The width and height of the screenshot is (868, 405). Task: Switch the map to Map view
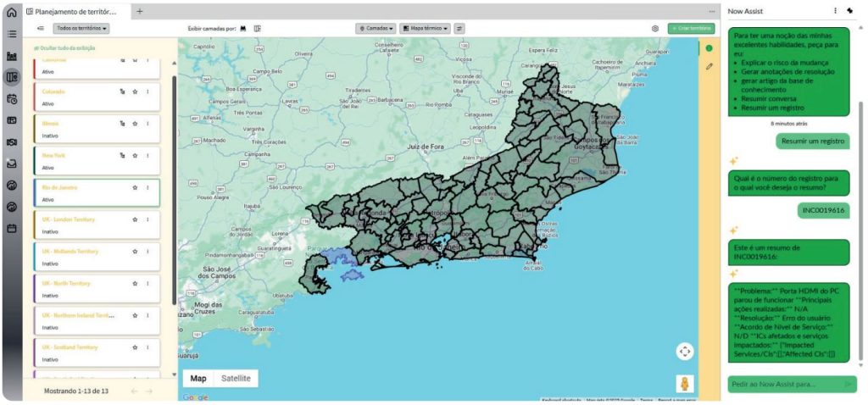[198, 379]
